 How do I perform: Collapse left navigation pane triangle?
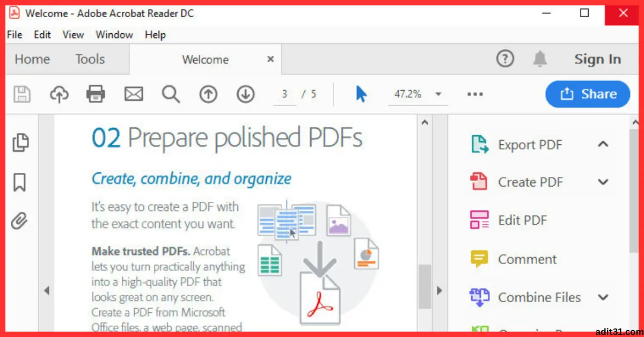(x=46, y=291)
